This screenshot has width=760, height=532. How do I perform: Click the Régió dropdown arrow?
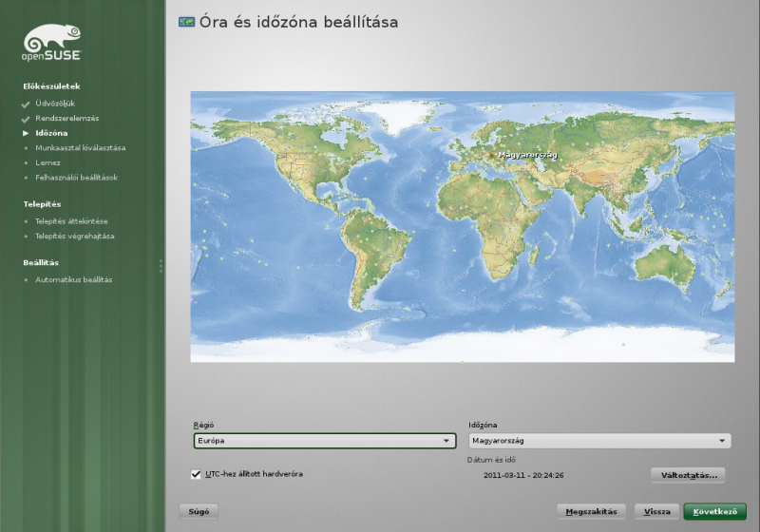[x=446, y=441]
